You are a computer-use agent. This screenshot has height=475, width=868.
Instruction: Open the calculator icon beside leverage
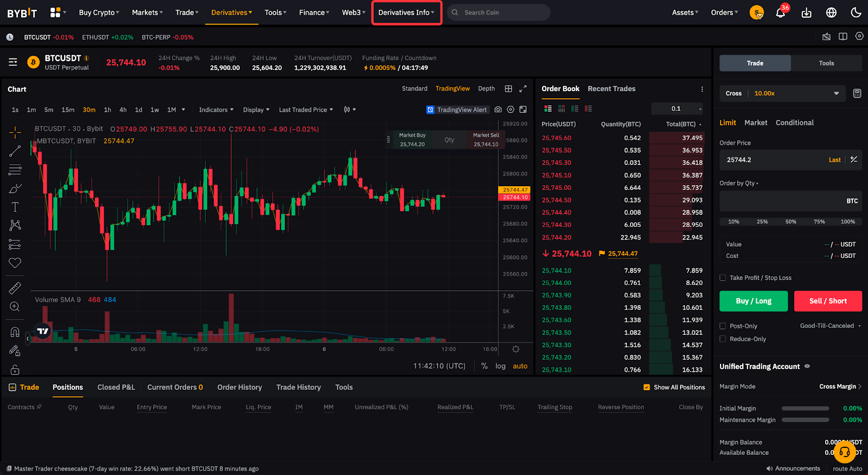tap(857, 93)
